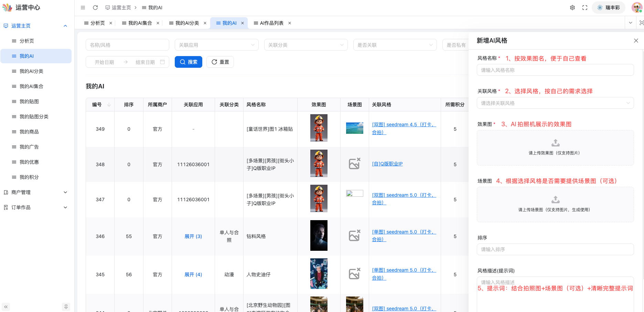This screenshot has width=644, height=312.
Task: Click the 重置 button
Action: coord(220,62)
